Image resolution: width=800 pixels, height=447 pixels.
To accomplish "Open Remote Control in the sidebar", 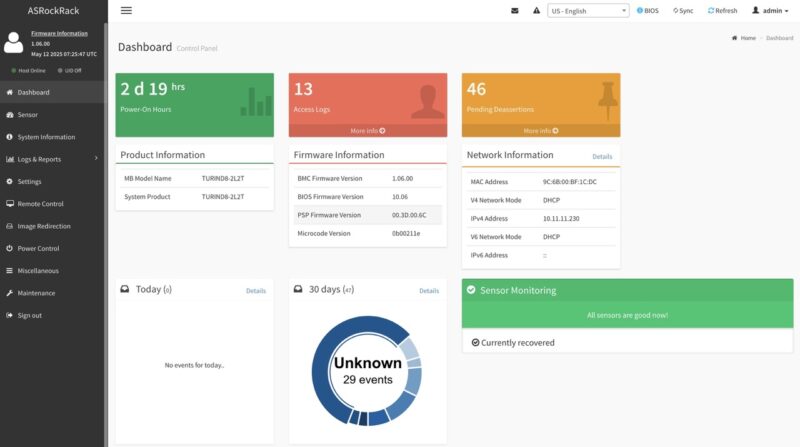I will click(x=53, y=204).
